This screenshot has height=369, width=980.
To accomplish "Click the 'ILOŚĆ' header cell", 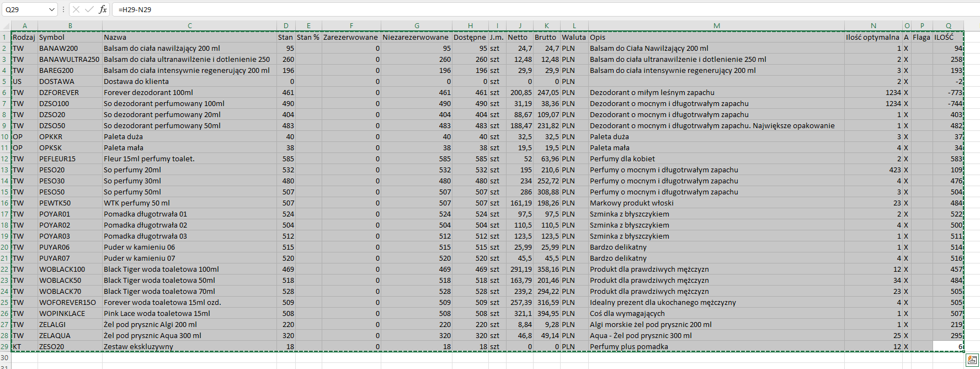I will click(949, 37).
